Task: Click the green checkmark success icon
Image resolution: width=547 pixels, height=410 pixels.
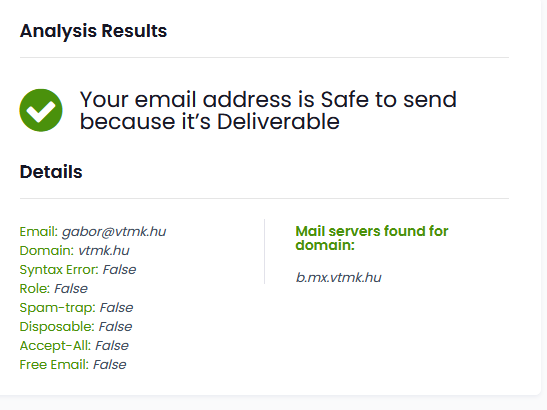Action: click(x=41, y=110)
